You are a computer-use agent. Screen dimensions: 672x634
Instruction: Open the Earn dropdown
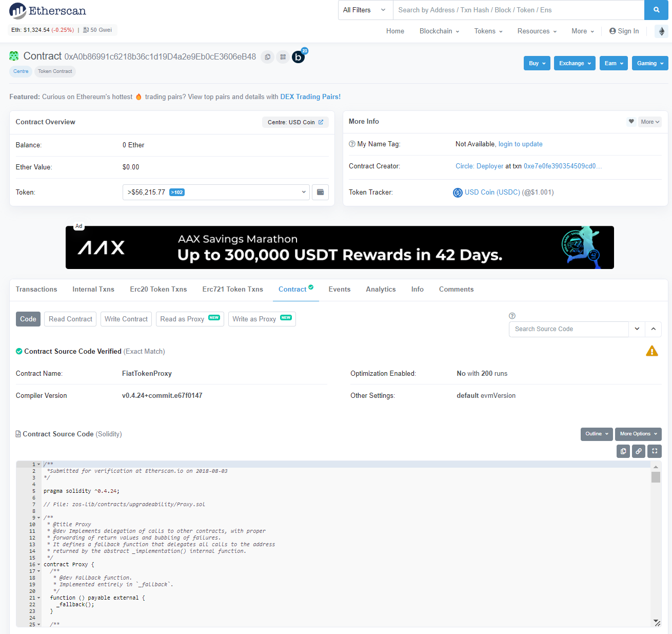(614, 63)
